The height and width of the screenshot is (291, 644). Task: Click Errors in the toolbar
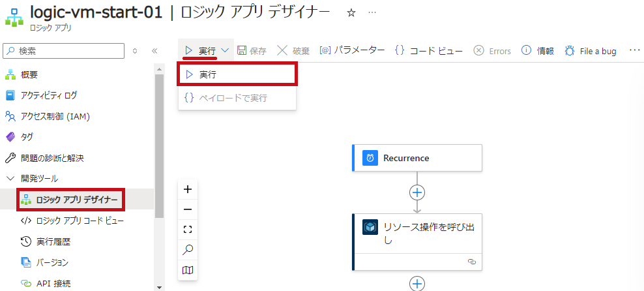click(x=492, y=51)
